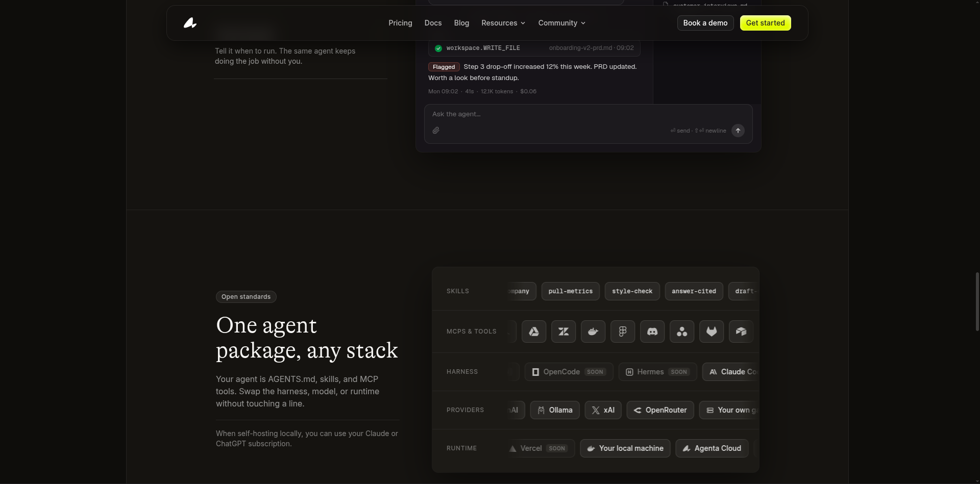
Task: Select the Discord tool icon
Action: click(652, 332)
